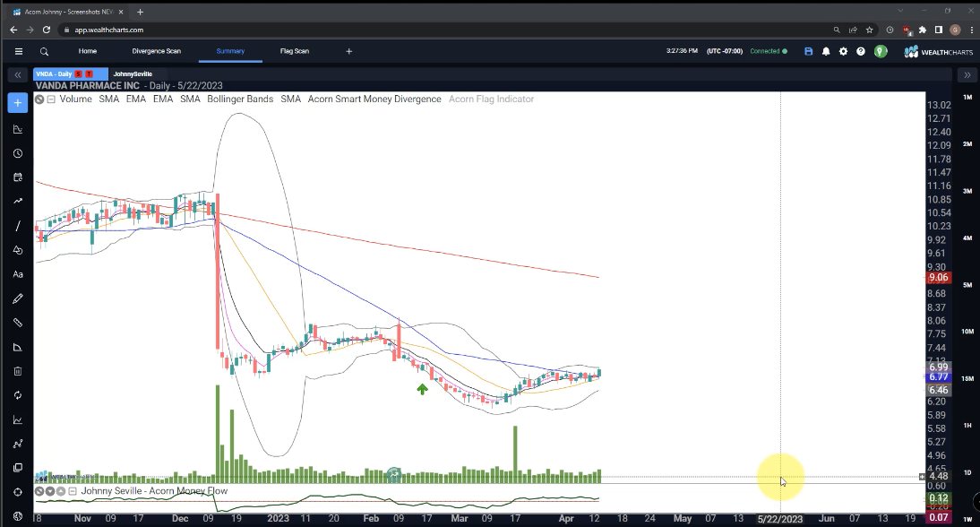Viewport: 980px width, 527px height.
Task: Click Acorn Smart Money Divergence label
Action: coord(374,99)
